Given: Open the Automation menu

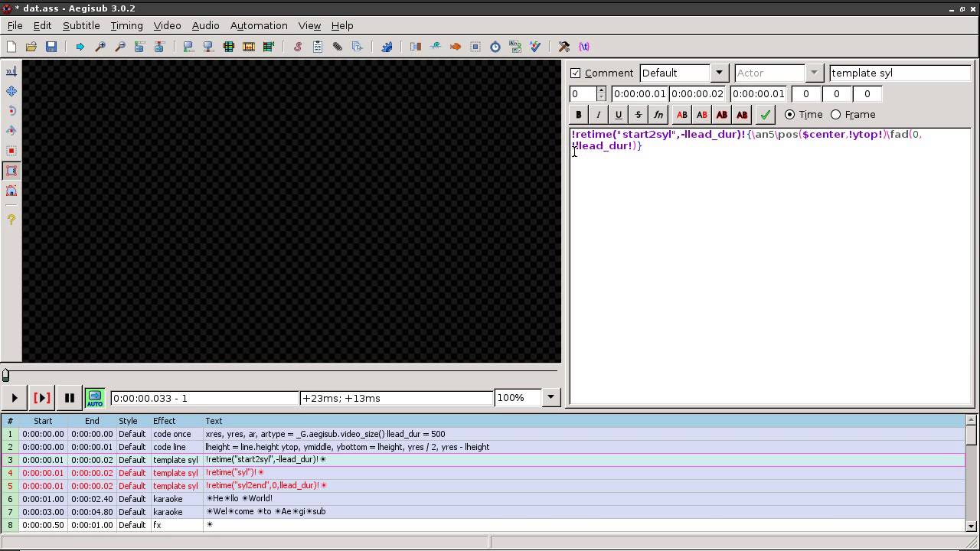Looking at the screenshot, I should point(259,25).
